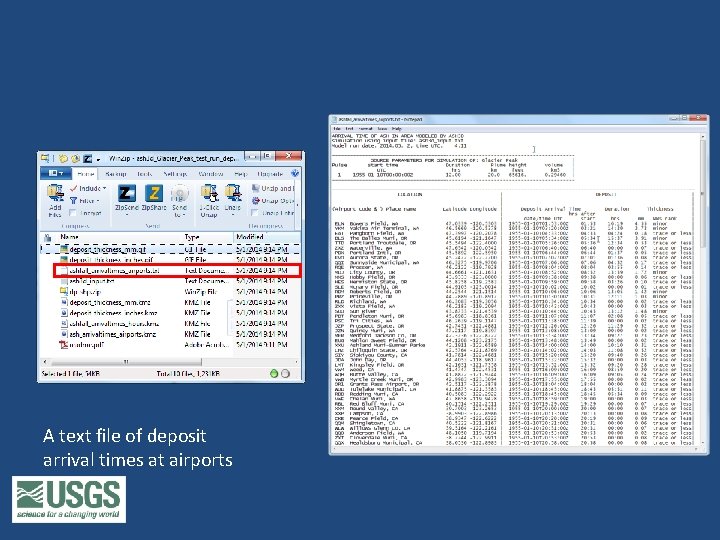Toggle the Unzip Entire checkbox
Viewport: 720px width, 540px height.
[255, 213]
